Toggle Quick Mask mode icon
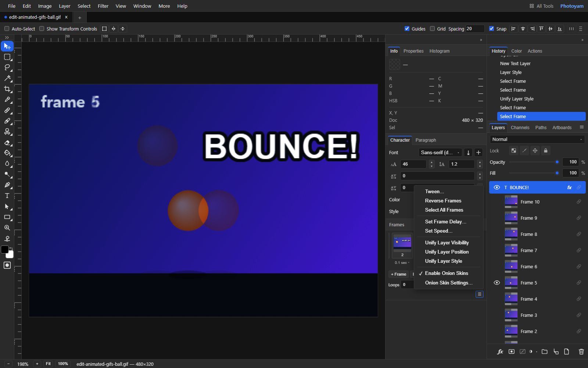Image resolution: width=588 pixels, height=368 pixels. click(7, 265)
